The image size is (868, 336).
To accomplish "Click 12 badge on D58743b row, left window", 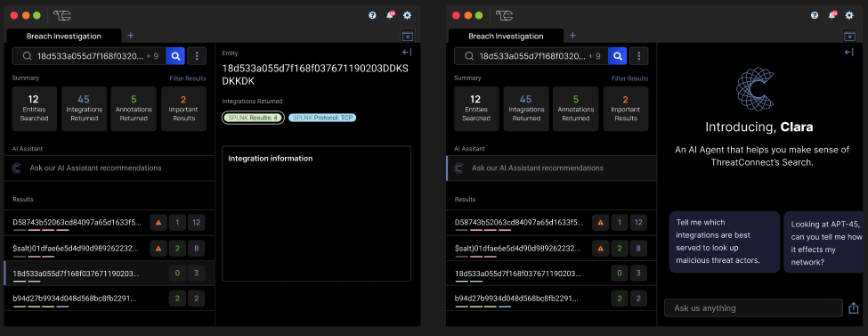I will [x=197, y=223].
